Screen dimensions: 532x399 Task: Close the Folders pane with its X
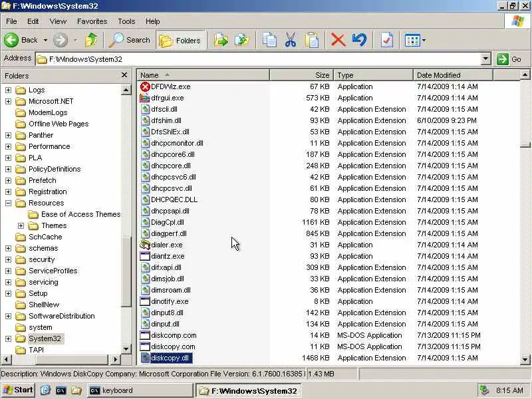[x=124, y=75]
